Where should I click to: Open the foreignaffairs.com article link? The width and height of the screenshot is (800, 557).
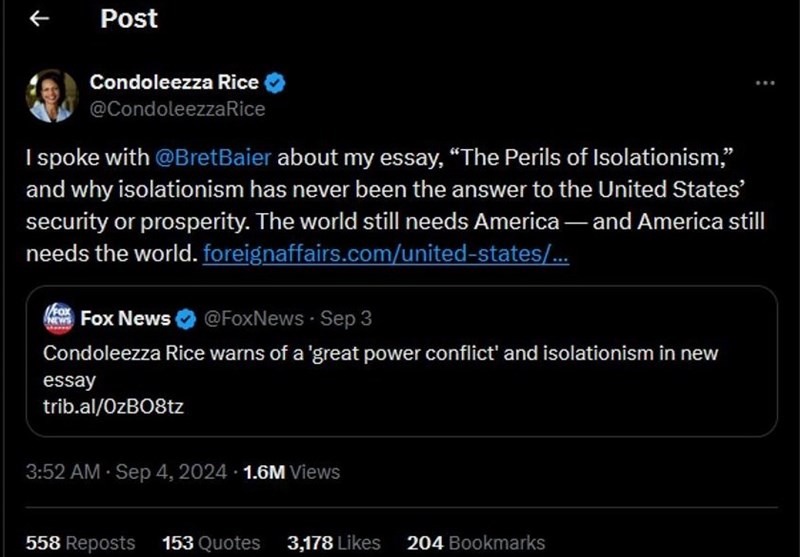[385, 254]
